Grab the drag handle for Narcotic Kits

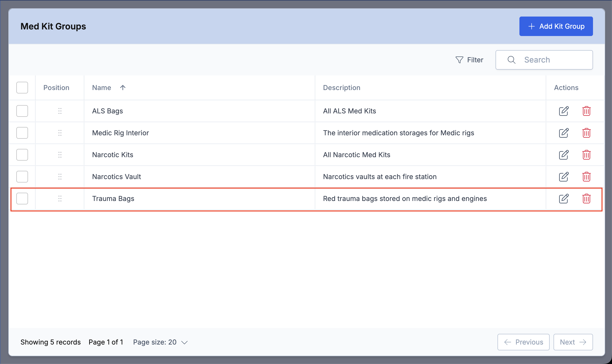pos(60,155)
